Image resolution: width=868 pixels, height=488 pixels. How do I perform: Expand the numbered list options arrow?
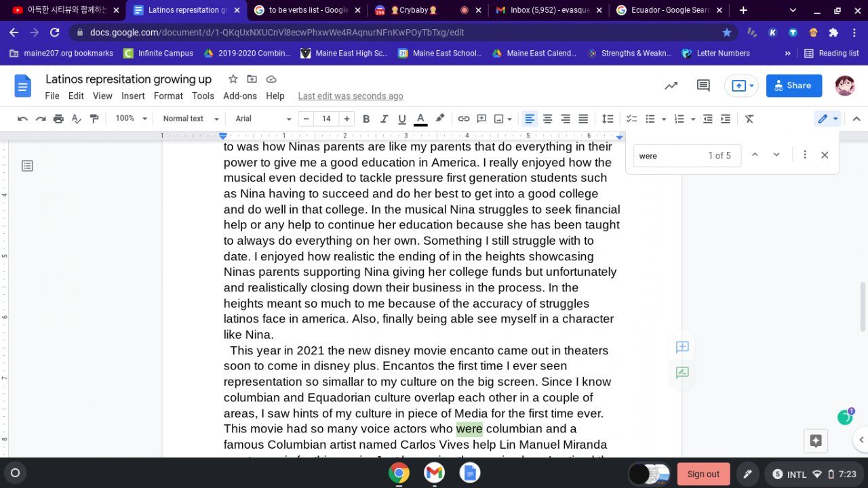(x=692, y=119)
